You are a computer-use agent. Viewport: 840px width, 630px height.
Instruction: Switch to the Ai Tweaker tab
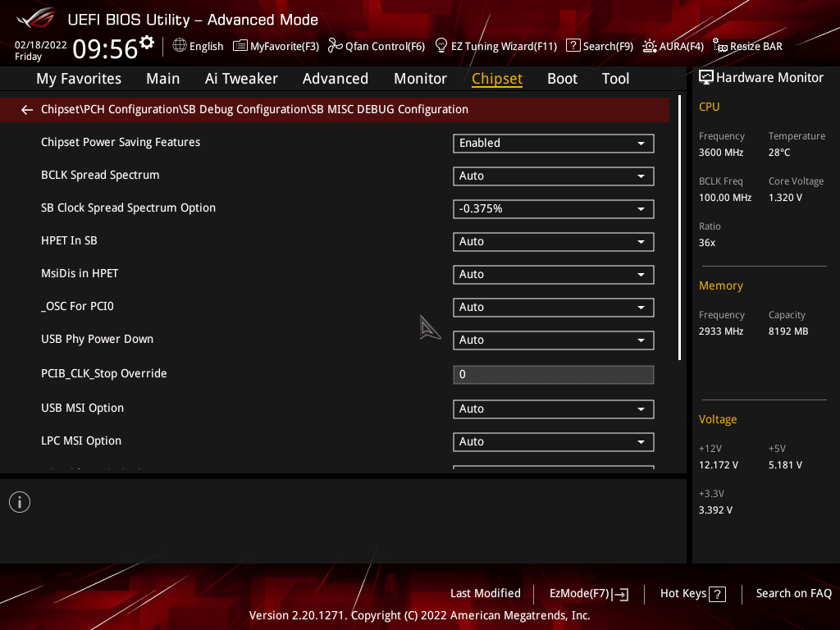coord(241,79)
